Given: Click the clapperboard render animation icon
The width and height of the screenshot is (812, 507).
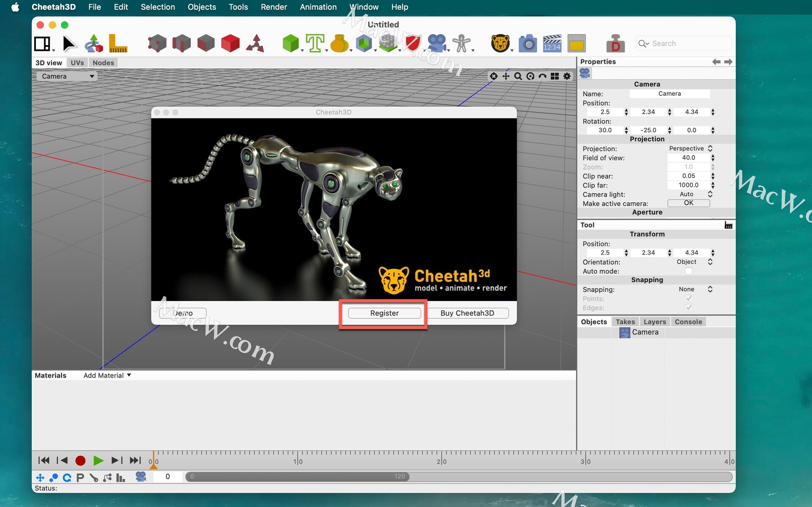Looking at the screenshot, I should pyautogui.click(x=552, y=44).
